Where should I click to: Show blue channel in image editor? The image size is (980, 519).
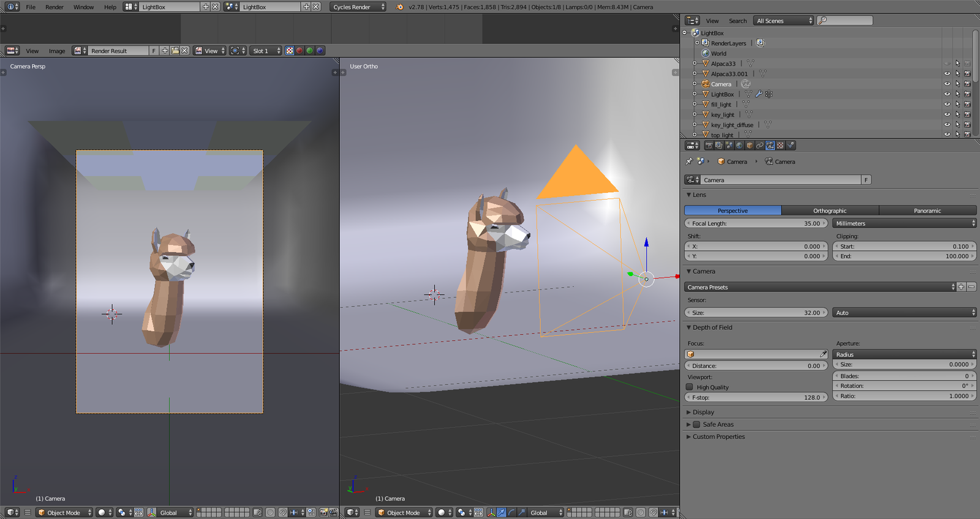[320, 51]
